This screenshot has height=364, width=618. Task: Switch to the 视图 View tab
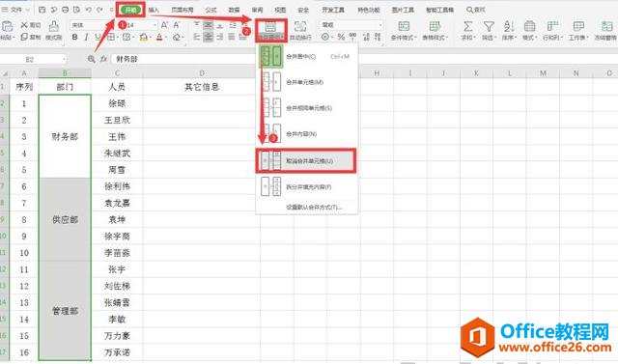coord(280,10)
